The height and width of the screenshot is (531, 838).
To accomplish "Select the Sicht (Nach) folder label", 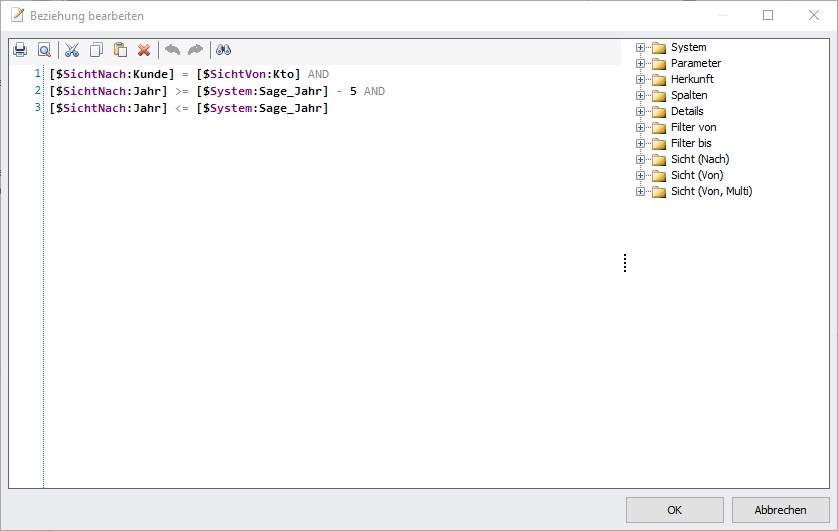I will (x=700, y=160).
